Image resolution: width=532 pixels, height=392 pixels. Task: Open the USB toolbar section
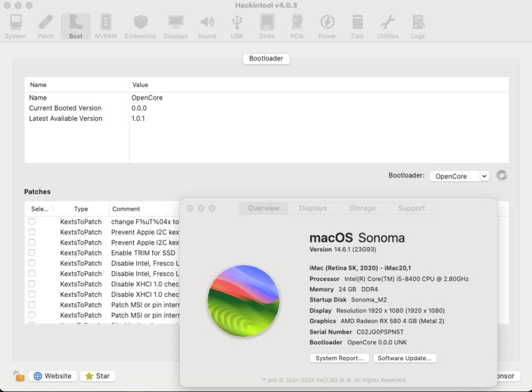[237, 27]
